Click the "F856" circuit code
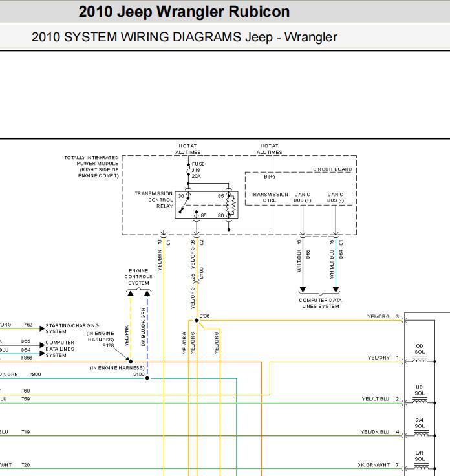The width and height of the screenshot is (450, 476). [x=27, y=358]
